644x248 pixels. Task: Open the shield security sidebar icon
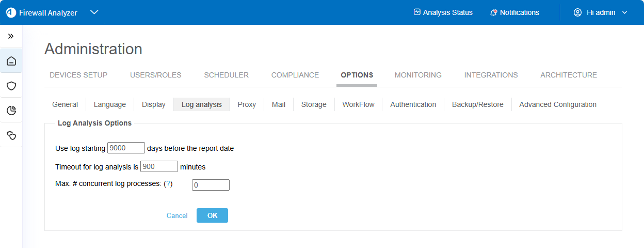11,86
